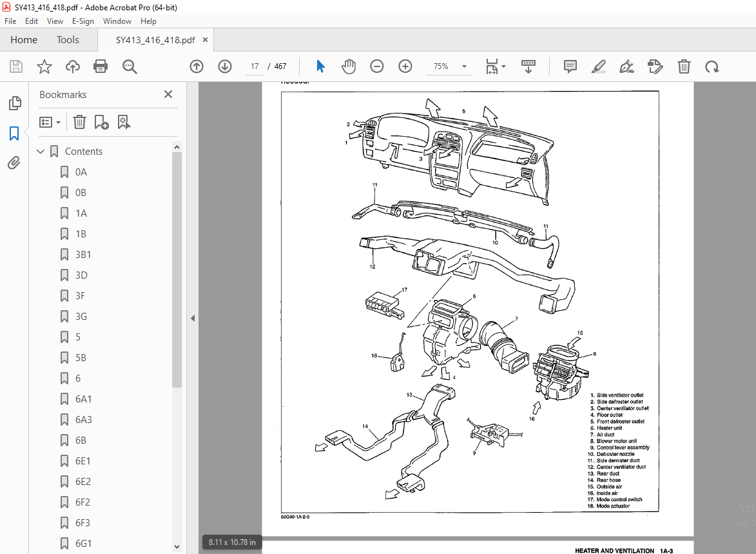Open the Window menu
The height and width of the screenshot is (554, 756).
(117, 21)
